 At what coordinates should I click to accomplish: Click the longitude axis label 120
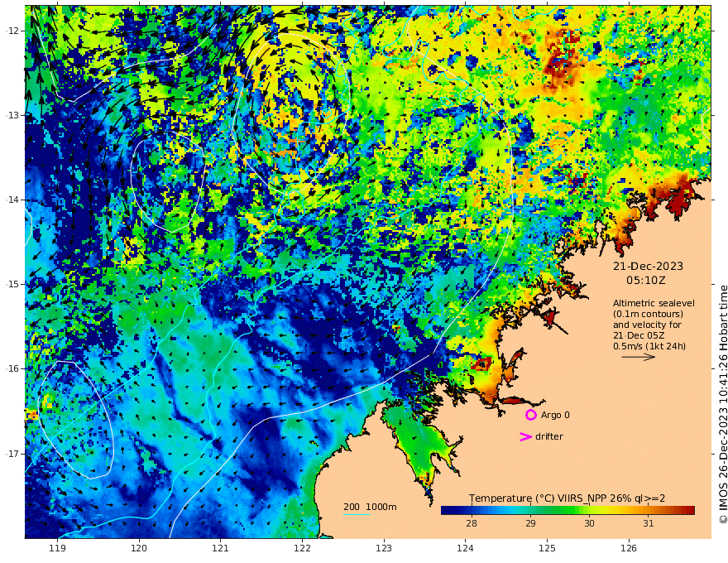[139, 549]
